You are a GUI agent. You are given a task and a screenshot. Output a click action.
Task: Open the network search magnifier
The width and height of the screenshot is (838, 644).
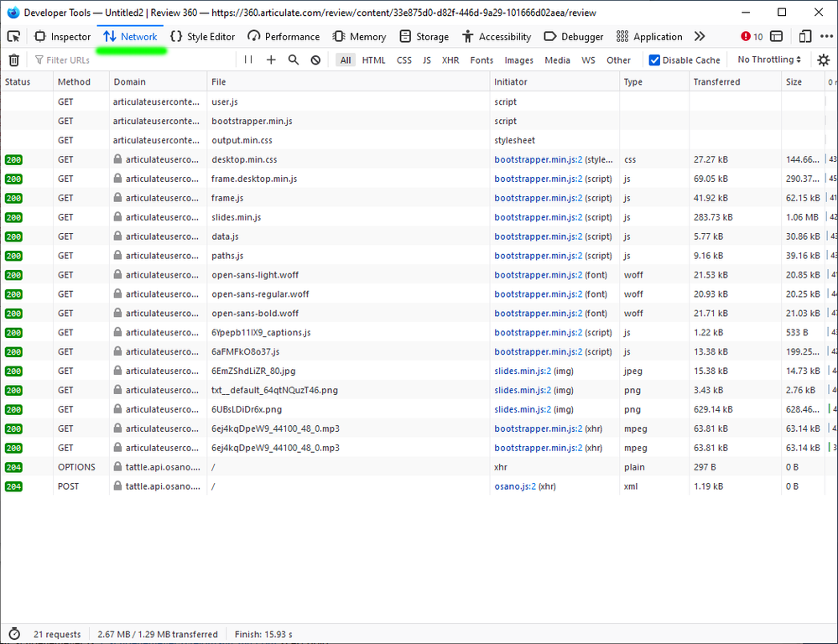[x=294, y=60]
